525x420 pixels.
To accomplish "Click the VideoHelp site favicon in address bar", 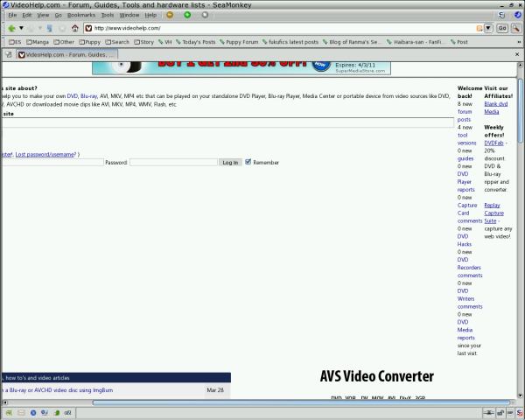I will click(x=88, y=28).
